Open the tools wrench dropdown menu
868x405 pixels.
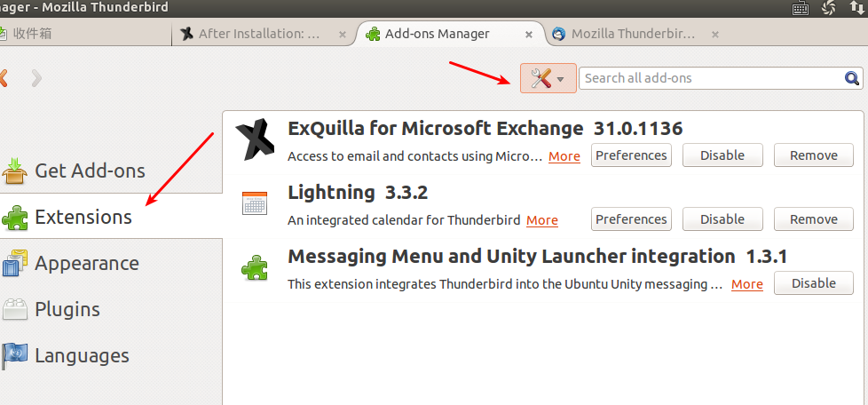click(548, 78)
